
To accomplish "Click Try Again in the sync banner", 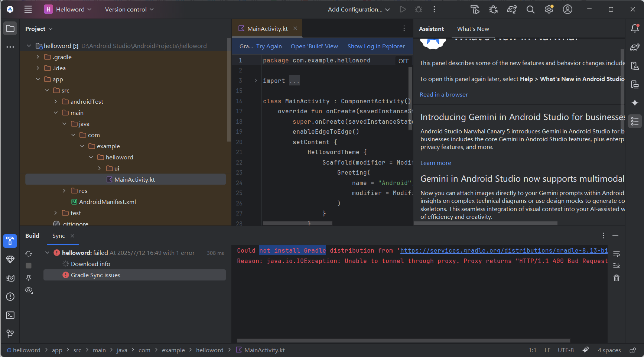I will point(269,46).
